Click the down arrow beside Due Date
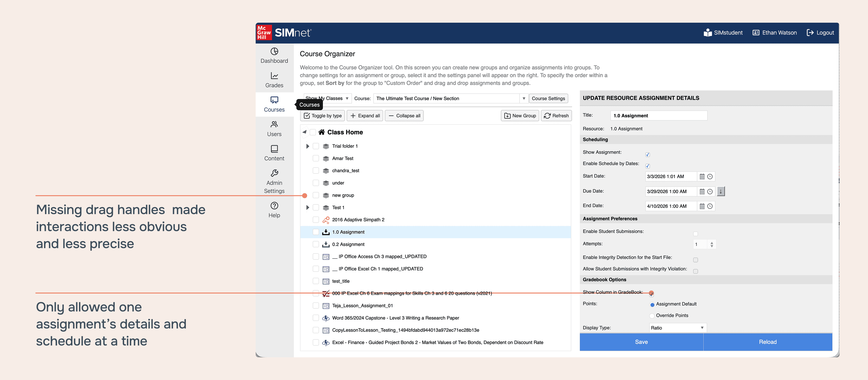This screenshot has height=380, width=868. click(720, 191)
